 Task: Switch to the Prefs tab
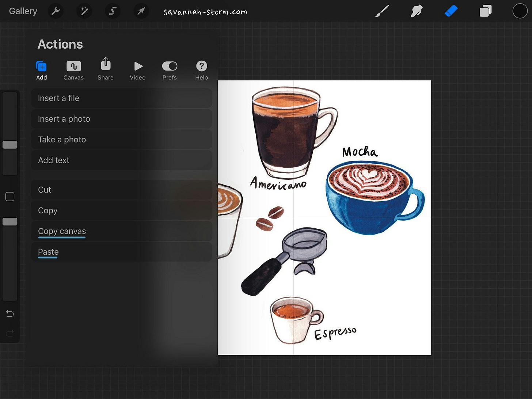[170, 70]
